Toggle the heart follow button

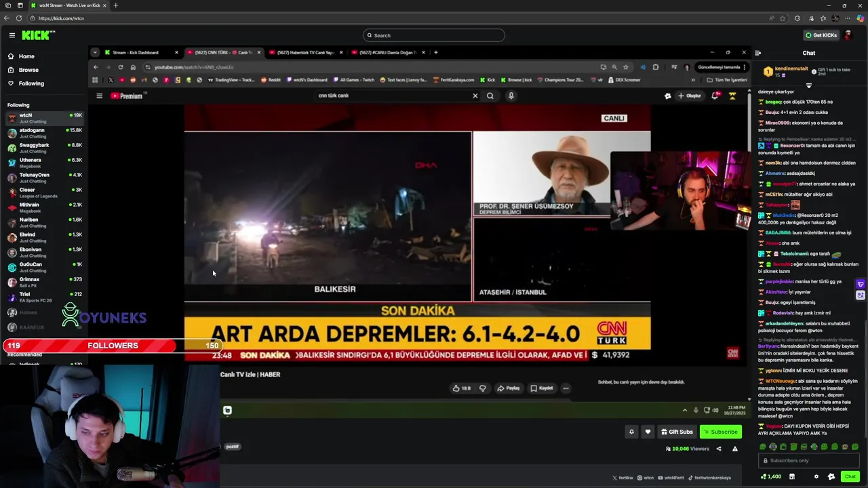(x=648, y=432)
